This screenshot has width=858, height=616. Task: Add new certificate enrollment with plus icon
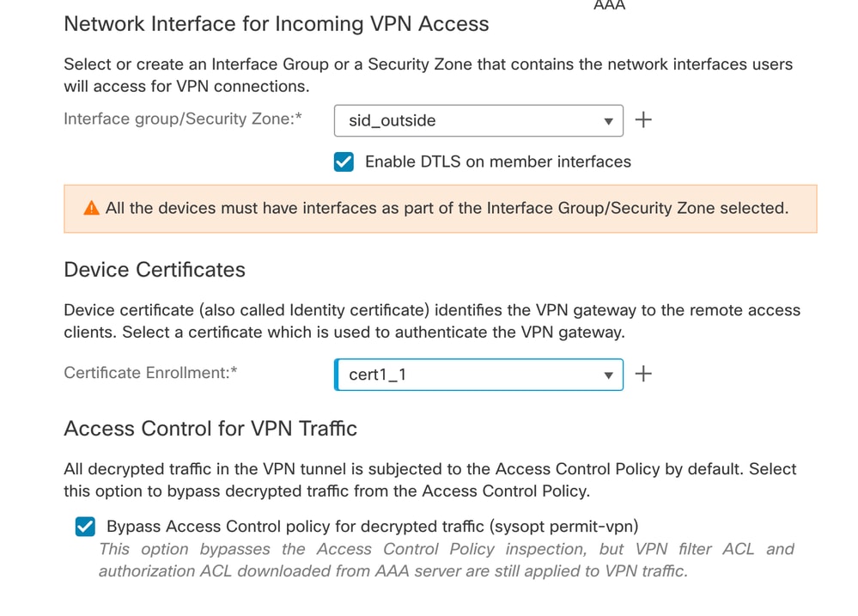(643, 374)
